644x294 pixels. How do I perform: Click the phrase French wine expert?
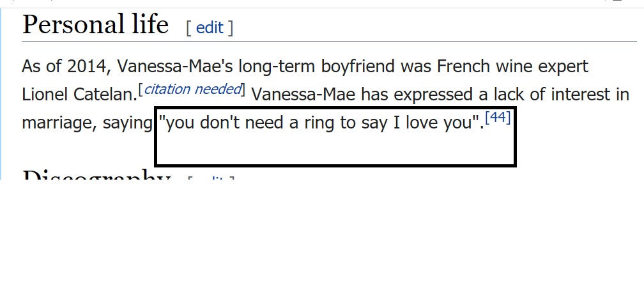[x=512, y=66]
